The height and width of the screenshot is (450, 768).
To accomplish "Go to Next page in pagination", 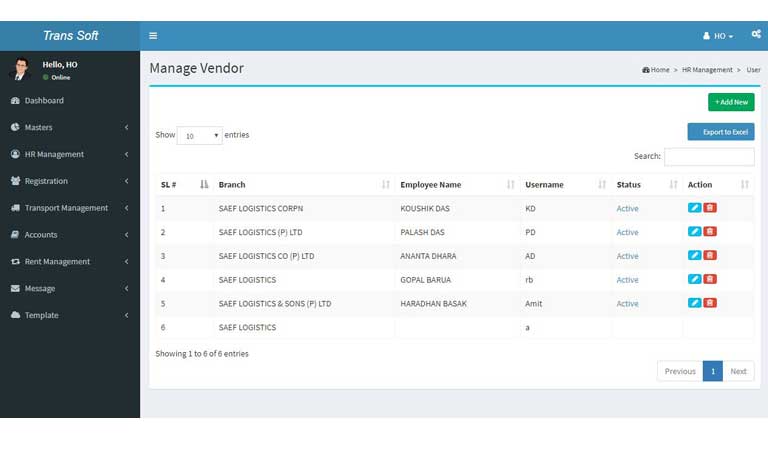I will tap(738, 371).
